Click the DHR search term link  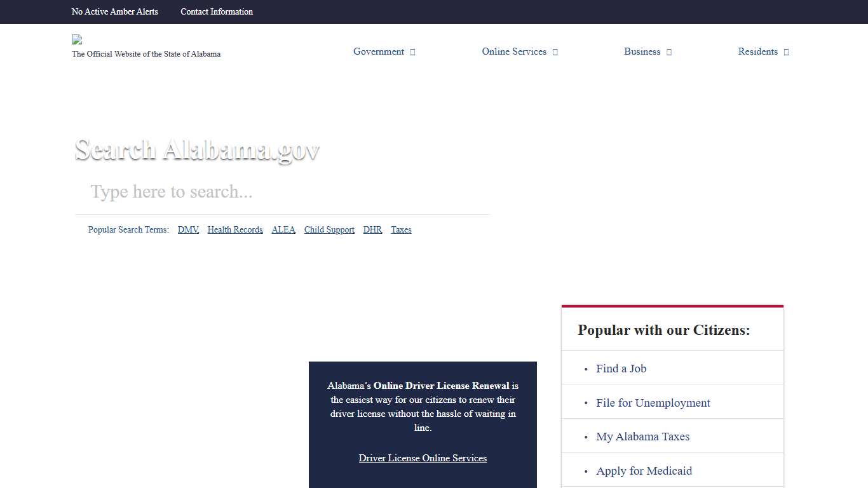[372, 229]
